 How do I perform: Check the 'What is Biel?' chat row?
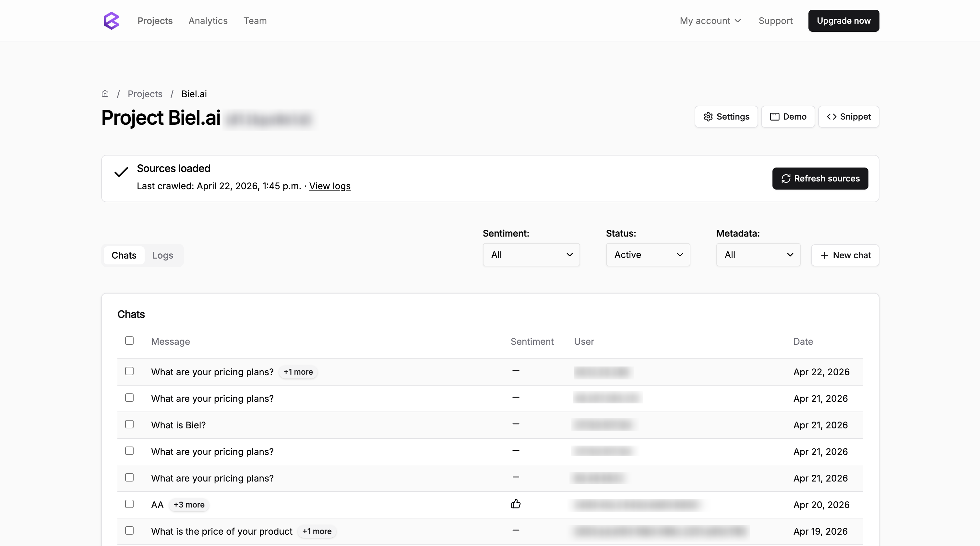click(x=129, y=424)
